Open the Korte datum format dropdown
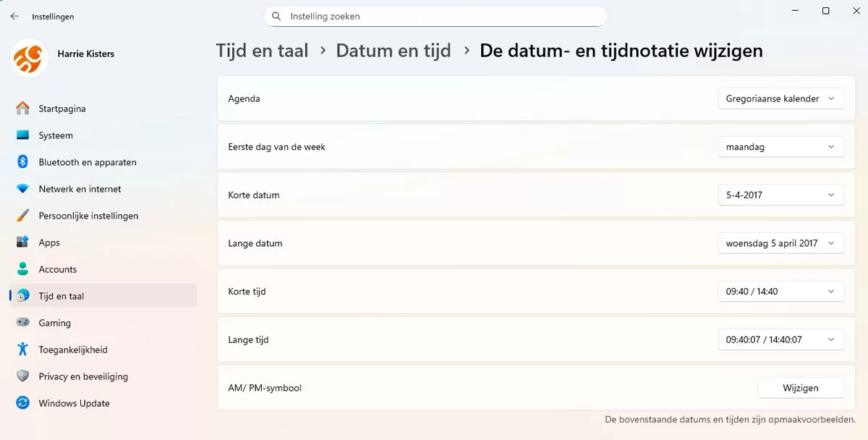Viewport: 868px width, 440px height. pos(780,195)
